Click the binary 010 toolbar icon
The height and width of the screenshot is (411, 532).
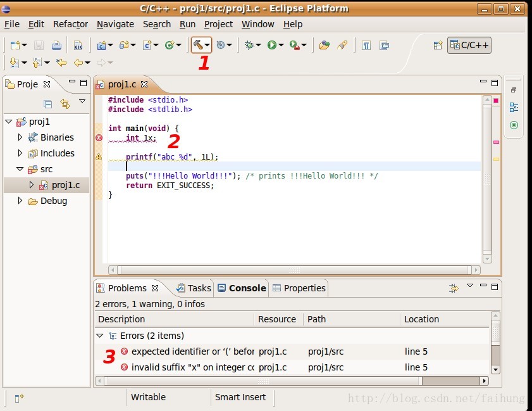pyautogui.click(x=78, y=45)
